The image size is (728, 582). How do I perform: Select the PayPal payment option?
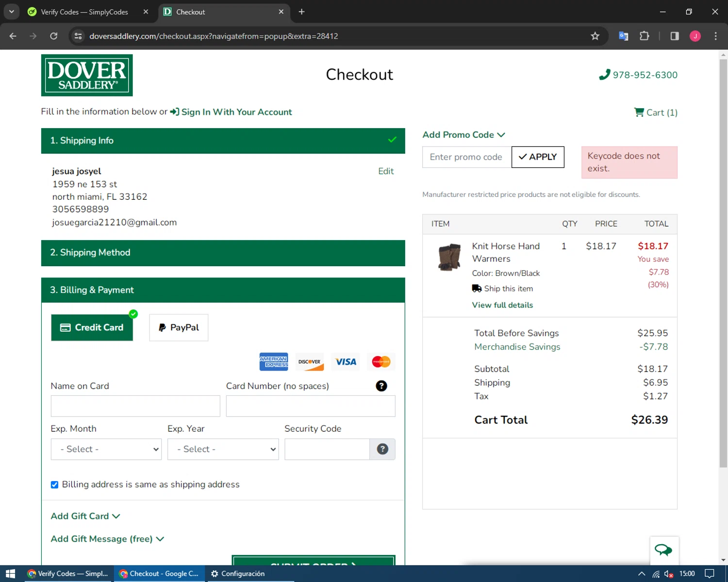[179, 327]
